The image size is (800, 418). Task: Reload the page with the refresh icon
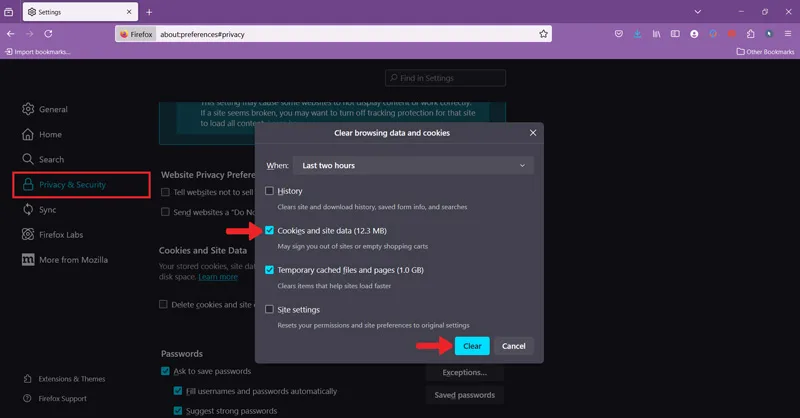pos(48,34)
